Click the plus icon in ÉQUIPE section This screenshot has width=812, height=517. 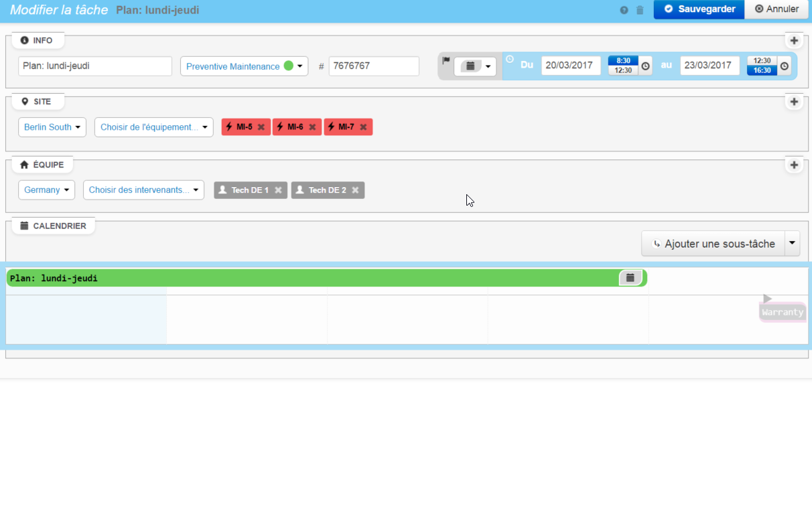tap(794, 165)
